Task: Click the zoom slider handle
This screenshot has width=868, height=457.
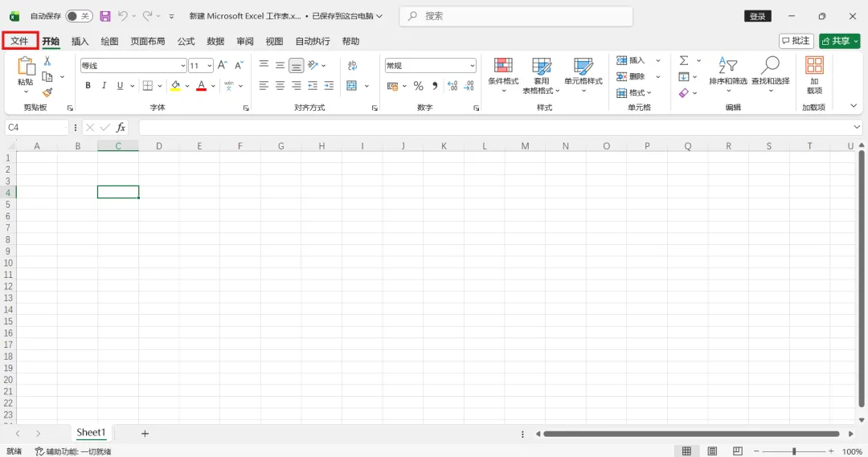Action: tap(794, 451)
